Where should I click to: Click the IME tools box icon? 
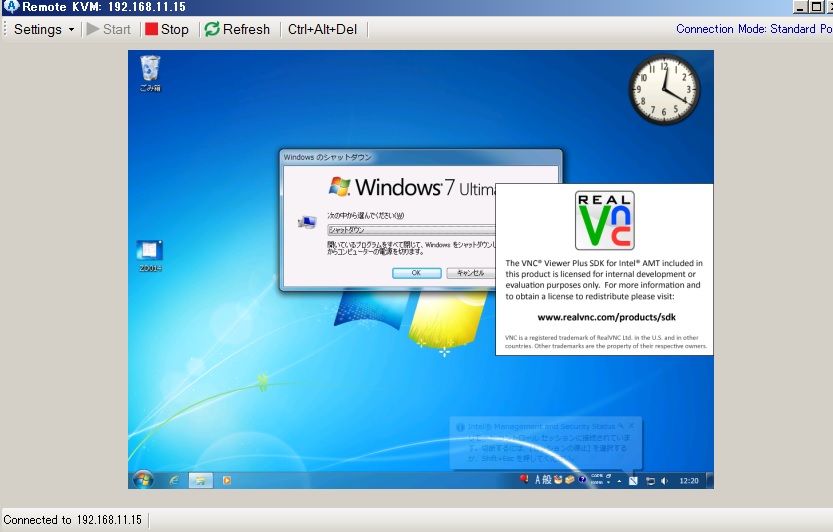[x=570, y=480]
